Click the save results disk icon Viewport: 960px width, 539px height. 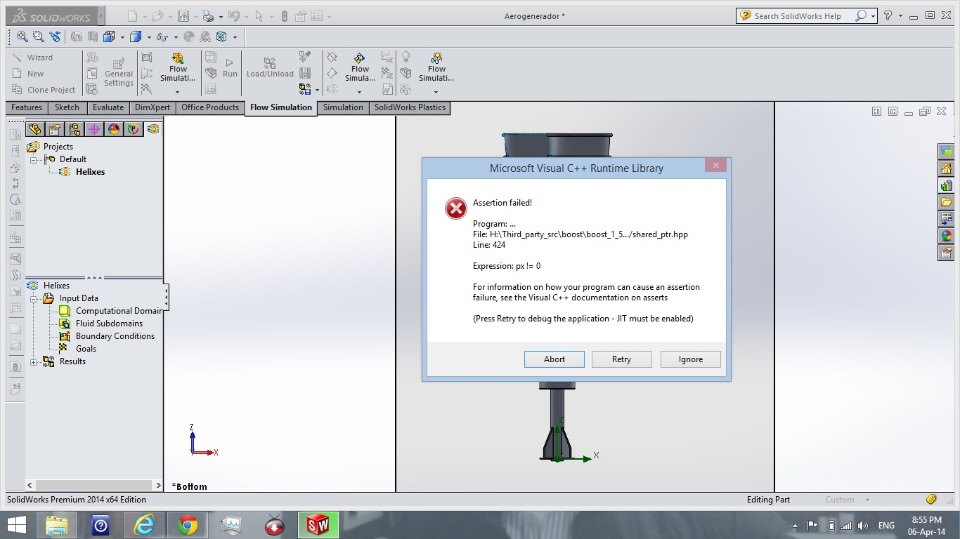[x=304, y=73]
